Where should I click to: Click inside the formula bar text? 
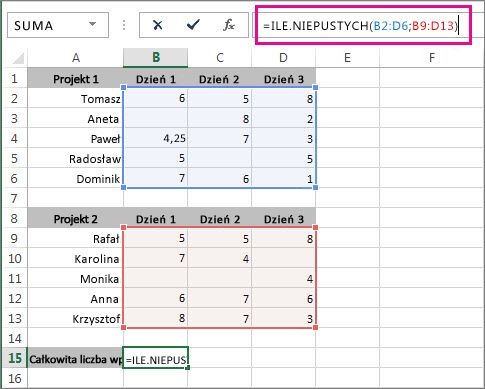tap(360, 26)
